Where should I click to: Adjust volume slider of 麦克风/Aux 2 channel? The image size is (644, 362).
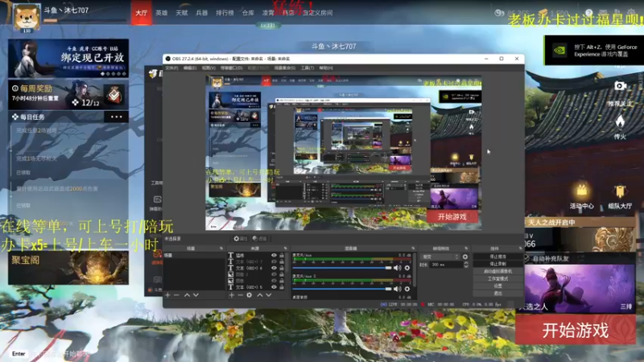342,289
